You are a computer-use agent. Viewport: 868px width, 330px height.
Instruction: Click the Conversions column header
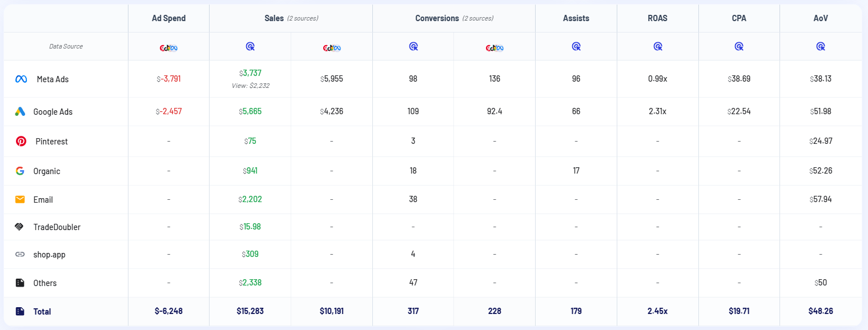click(437, 18)
